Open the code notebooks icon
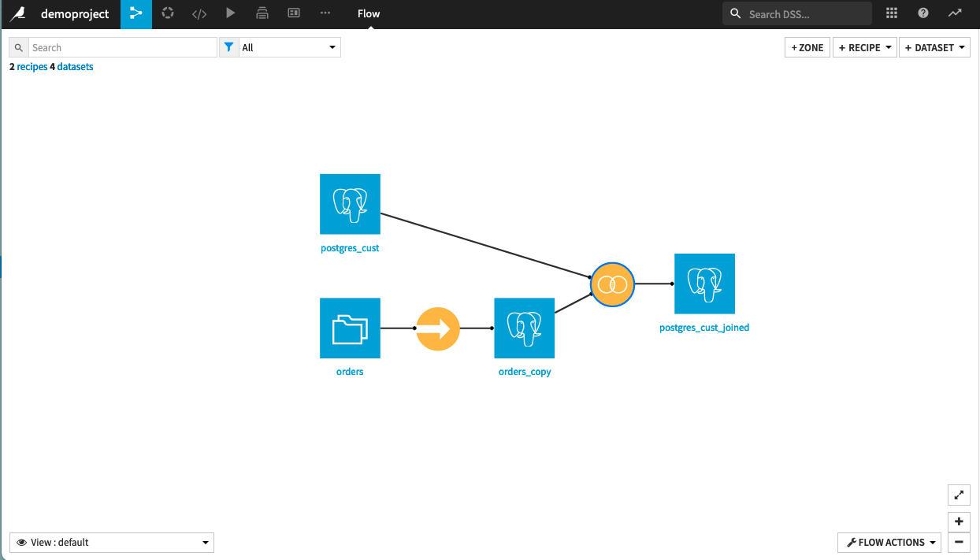The image size is (980, 560). click(198, 13)
